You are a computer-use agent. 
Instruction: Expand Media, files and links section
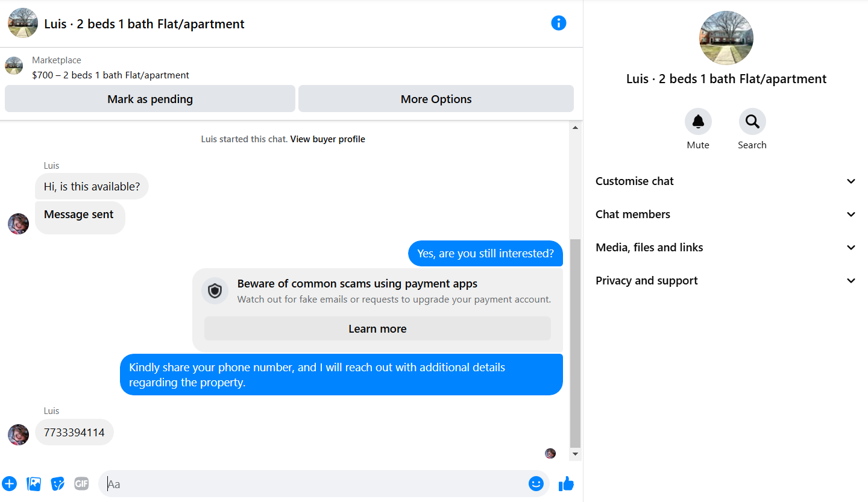click(x=726, y=247)
